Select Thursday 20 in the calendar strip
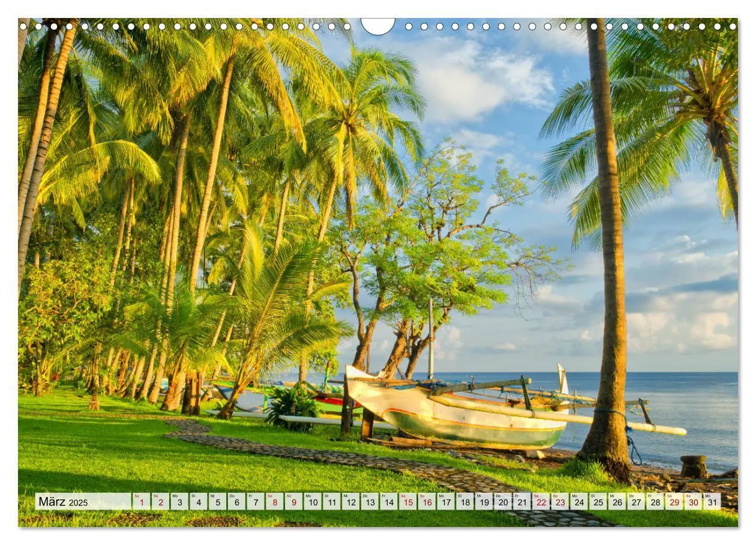The image size is (756, 545). (503, 502)
